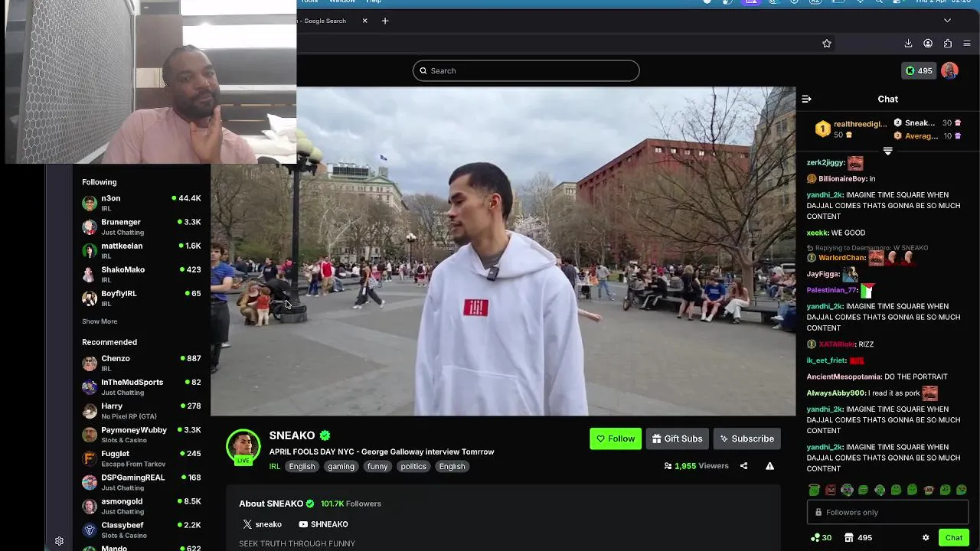Open the sneako X profile link
Screen dimensions: 980x551
tap(262, 524)
